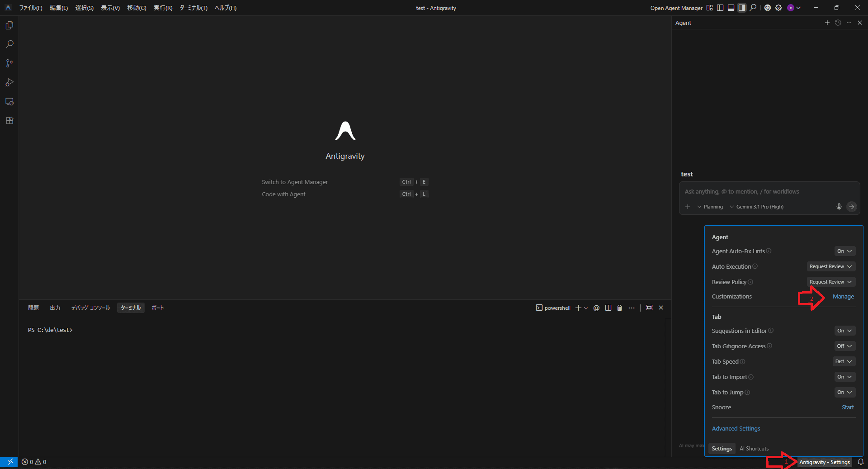Toggle the Agent Auto-Fix Lints setting
The width and height of the screenshot is (868, 469).
coord(844,251)
